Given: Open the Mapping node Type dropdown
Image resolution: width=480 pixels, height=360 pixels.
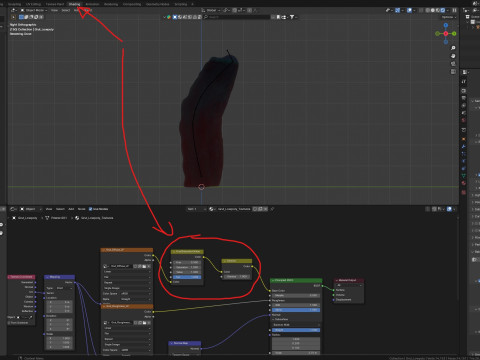Looking at the screenshot, I should [65, 288].
